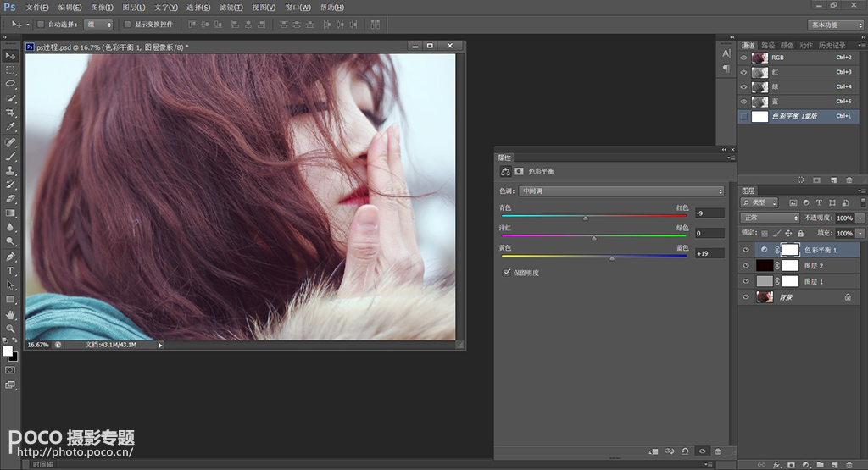Switch to 路径 tab

coord(768,46)
